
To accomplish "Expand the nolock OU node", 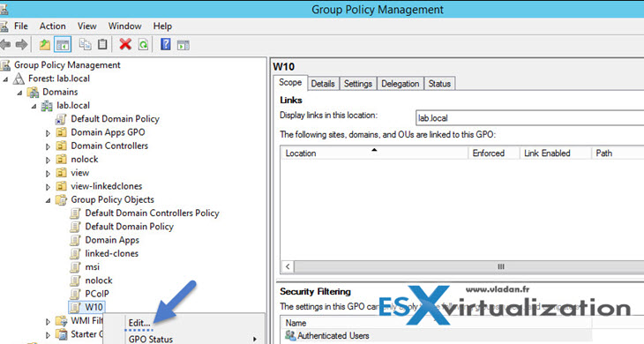I will point(48,161).
